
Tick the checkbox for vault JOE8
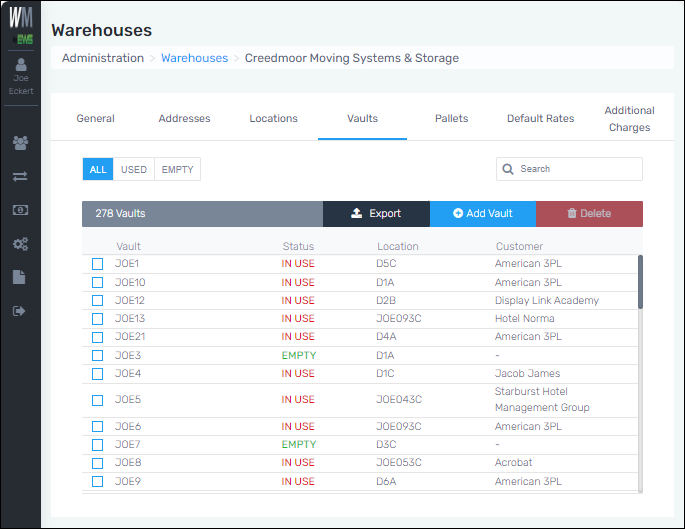click(x=97, y=463)
